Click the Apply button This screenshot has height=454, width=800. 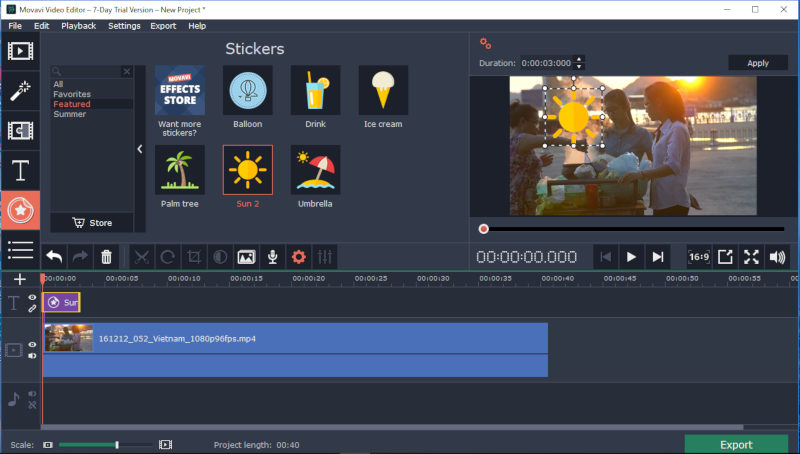pyautogui.click(x=758, y=63)
